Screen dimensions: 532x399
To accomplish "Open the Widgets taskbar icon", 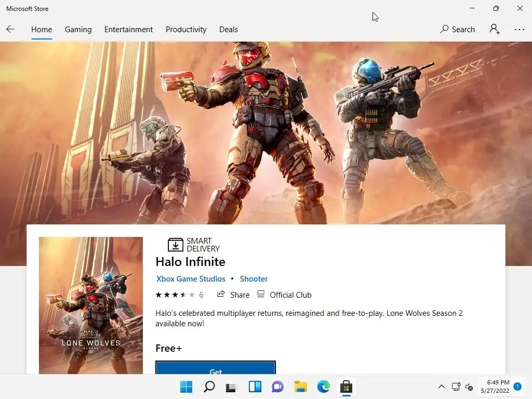I will (x=255, y=387).
